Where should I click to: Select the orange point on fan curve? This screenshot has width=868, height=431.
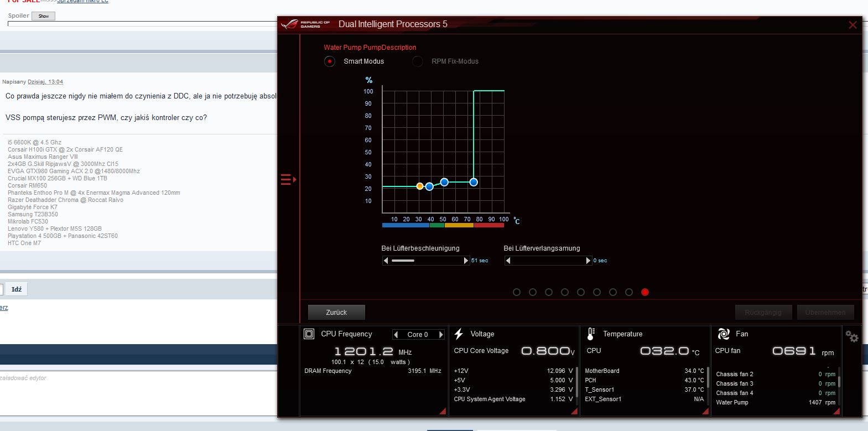coord(420,186)
